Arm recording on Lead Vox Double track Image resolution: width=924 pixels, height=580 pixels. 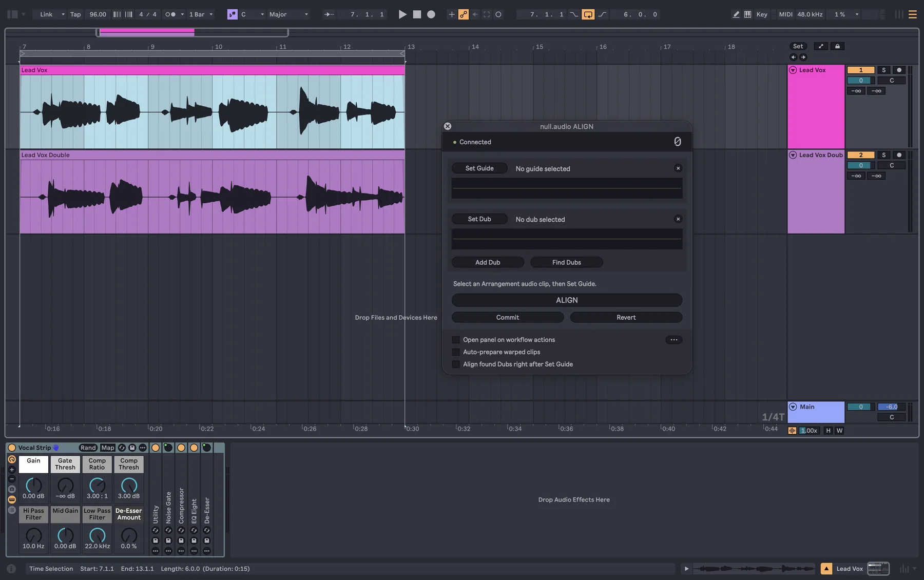pyautogui.click(x=899, y=155)
